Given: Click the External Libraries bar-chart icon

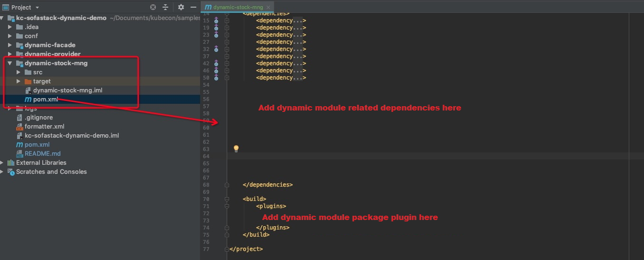Looking at the screenshot, I should coord(11,163).
